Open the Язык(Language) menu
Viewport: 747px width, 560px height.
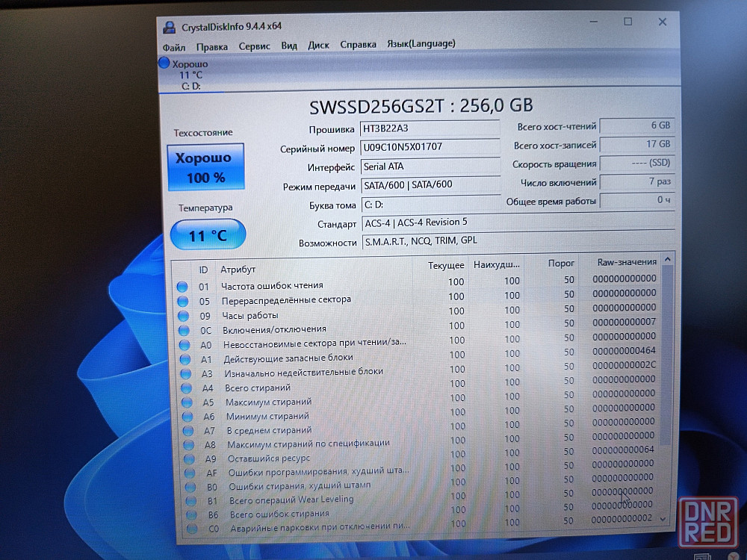point(421,43)
